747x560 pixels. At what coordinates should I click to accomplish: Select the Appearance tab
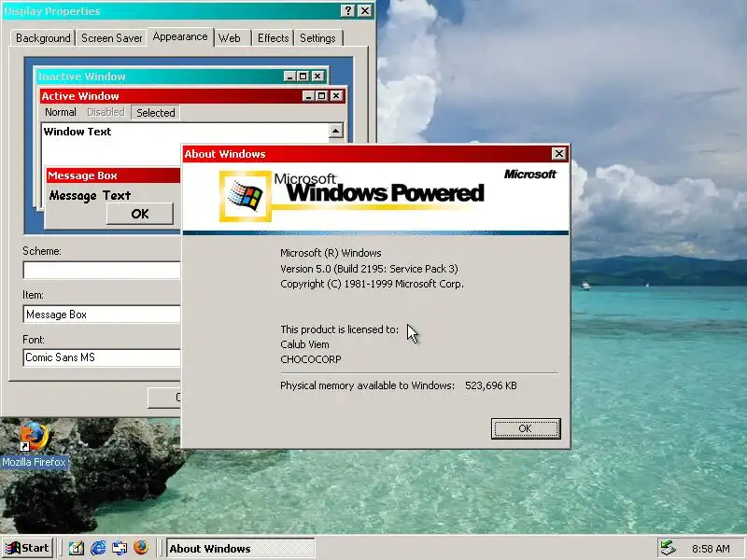pos(180,36)
